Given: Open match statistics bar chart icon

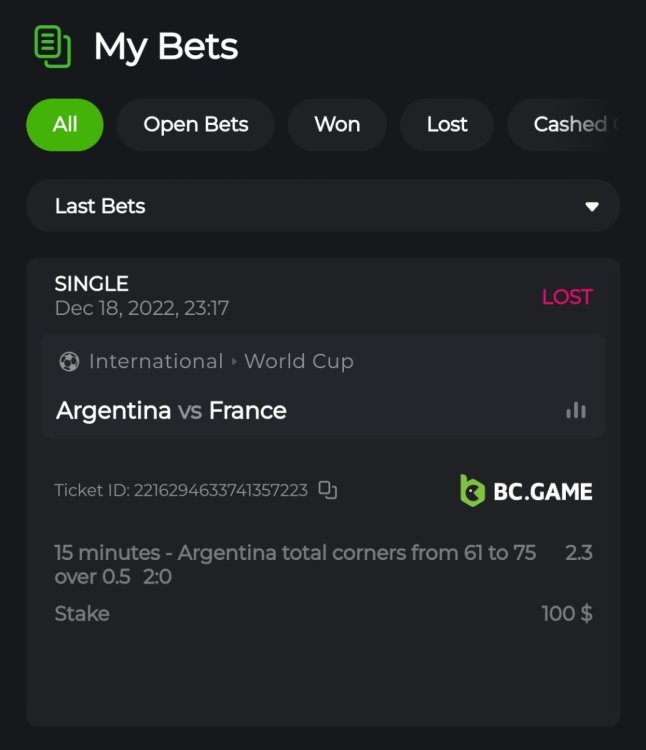Looking at the screenshot, I should [576, 410].
